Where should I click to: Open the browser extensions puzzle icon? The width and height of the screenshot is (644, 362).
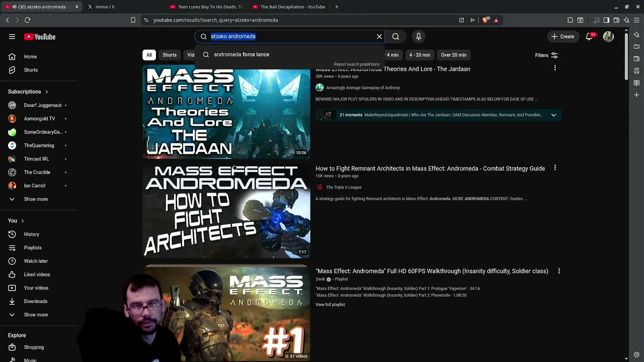click(x=570, y=20)
